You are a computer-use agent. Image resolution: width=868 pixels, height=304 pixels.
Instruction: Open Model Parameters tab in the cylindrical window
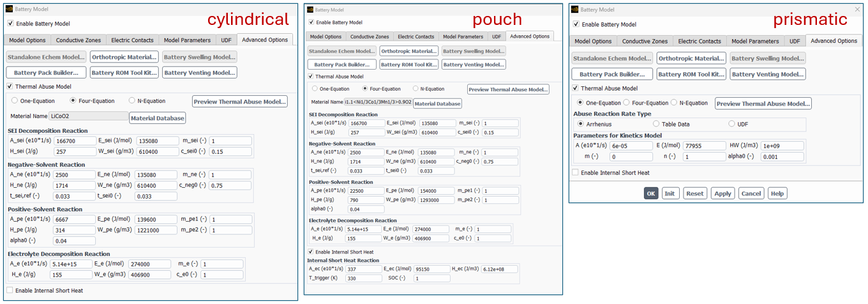pyautogui.click(x=187, y=40)
